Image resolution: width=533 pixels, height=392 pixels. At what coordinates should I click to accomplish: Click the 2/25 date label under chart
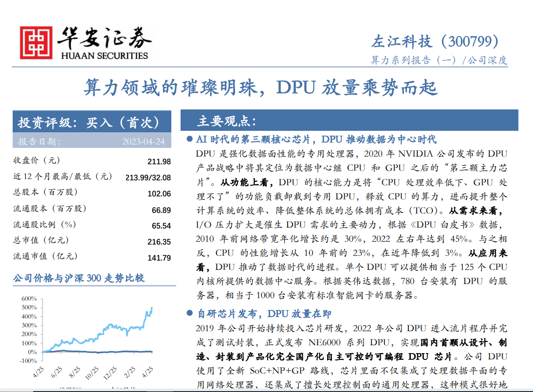[129, 372]
